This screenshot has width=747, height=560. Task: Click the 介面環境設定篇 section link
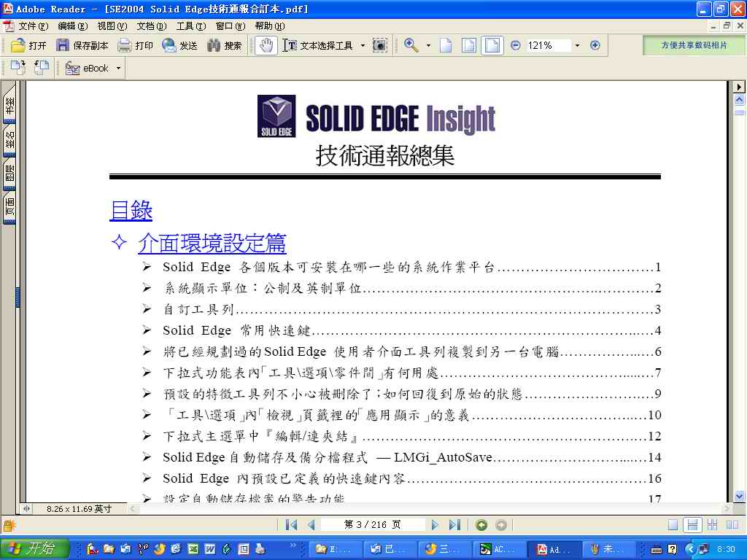(212, 243)
